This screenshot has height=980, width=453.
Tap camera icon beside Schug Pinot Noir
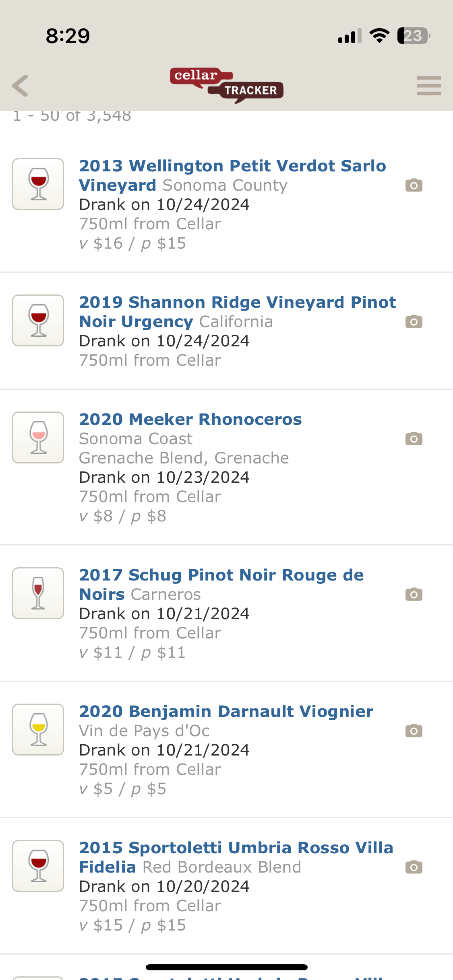(414, 595)
